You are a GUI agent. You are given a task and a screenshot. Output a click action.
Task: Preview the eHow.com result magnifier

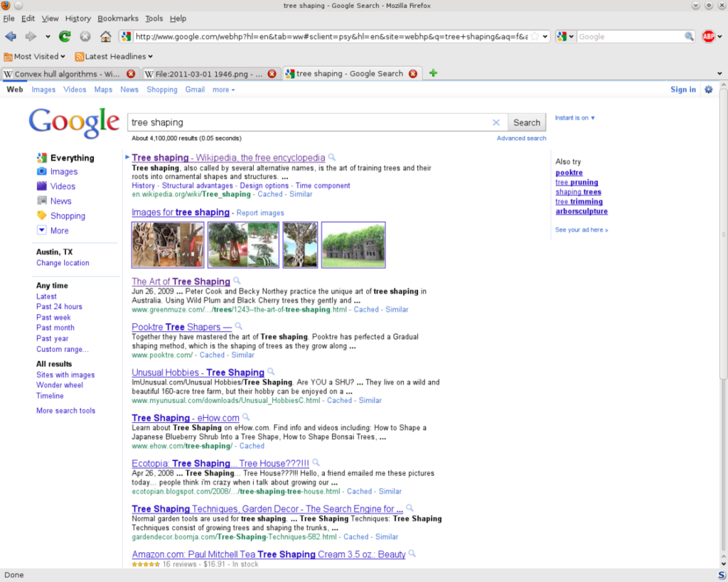click(246, 417)
